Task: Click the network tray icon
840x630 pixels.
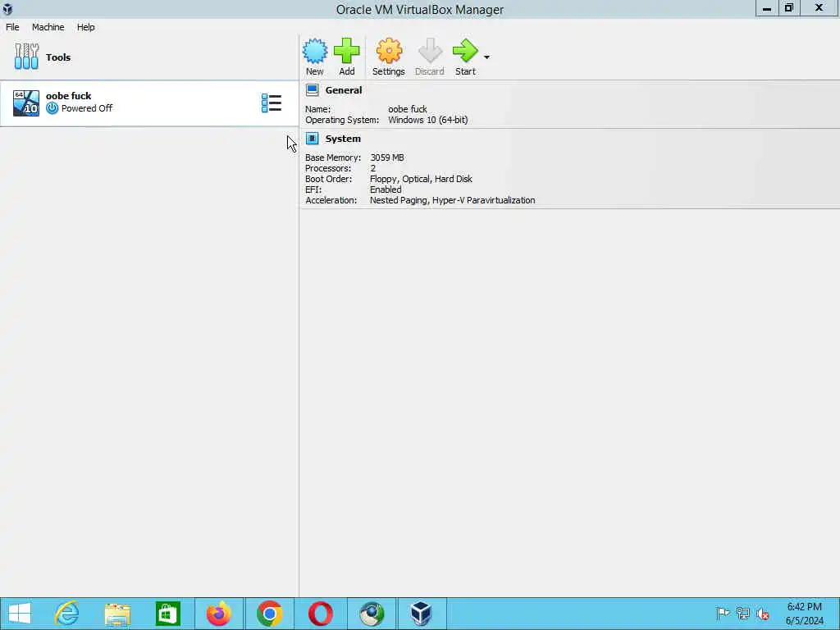Action: coord(742,614)
